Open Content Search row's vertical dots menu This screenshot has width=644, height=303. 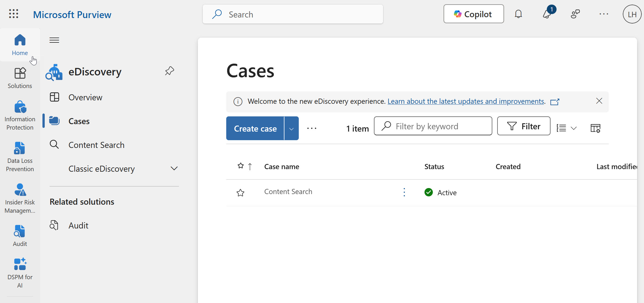point(404,192)
